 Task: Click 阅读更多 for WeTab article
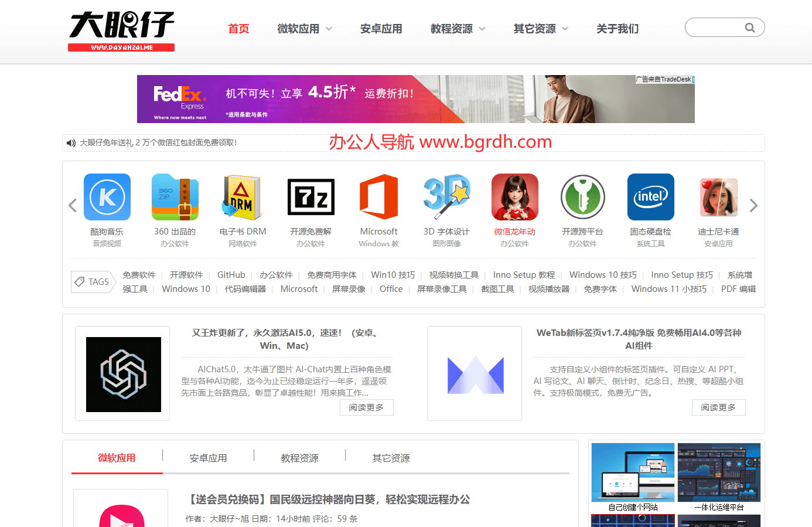pos(719,407)
